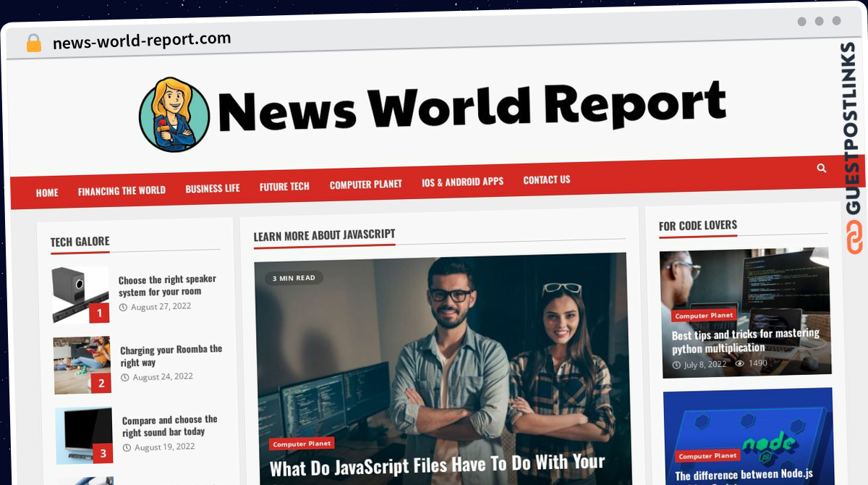This screenshot has width=868, height=485.
Task: Click the TECH GALORE section heading
Action: [x=80, y=242]
